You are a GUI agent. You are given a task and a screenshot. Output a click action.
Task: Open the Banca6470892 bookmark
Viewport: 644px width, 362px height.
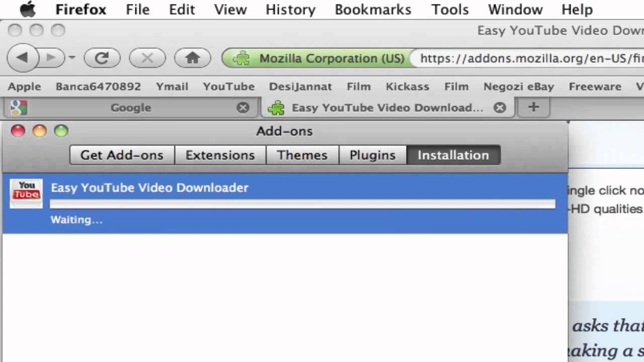tap(98, 86)
